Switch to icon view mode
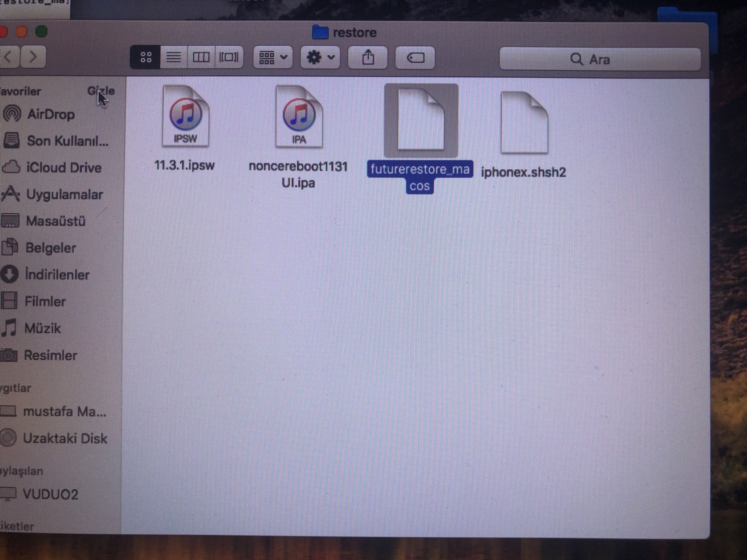 coord(145,58)
